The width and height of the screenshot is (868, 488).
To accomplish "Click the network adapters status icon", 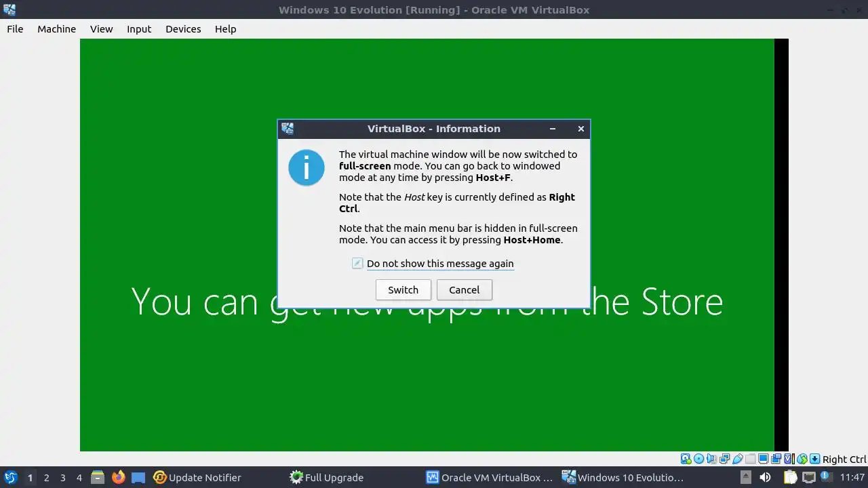I will 725,459.
